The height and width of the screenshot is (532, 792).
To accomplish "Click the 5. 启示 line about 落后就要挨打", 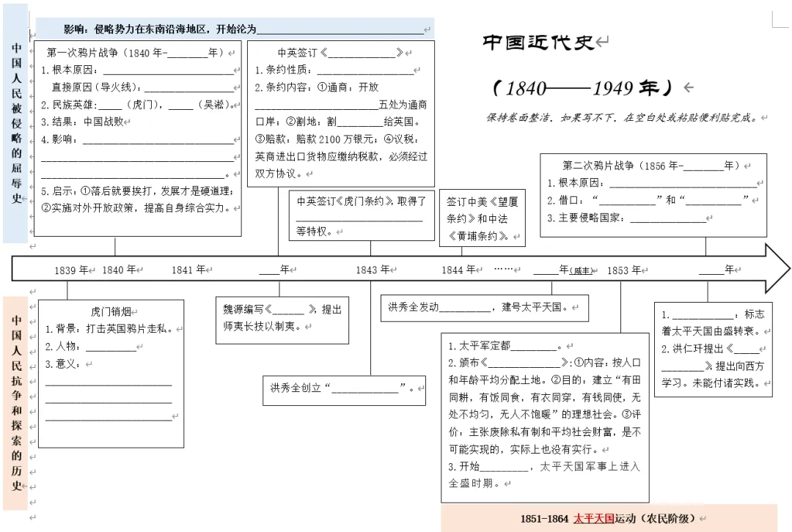I will coord(137,191).
